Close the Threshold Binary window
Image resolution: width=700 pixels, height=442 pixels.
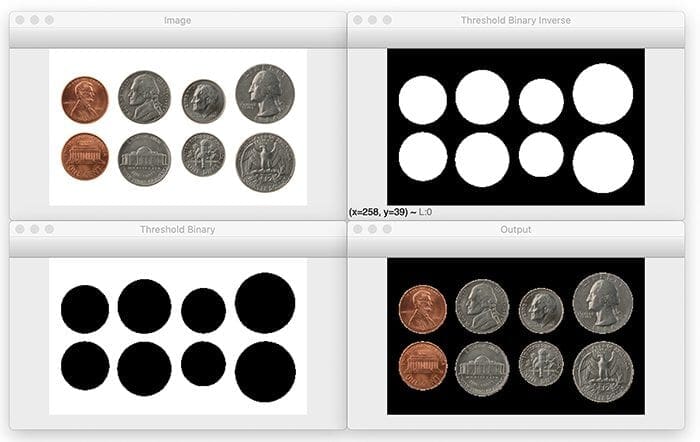point(18,230)
